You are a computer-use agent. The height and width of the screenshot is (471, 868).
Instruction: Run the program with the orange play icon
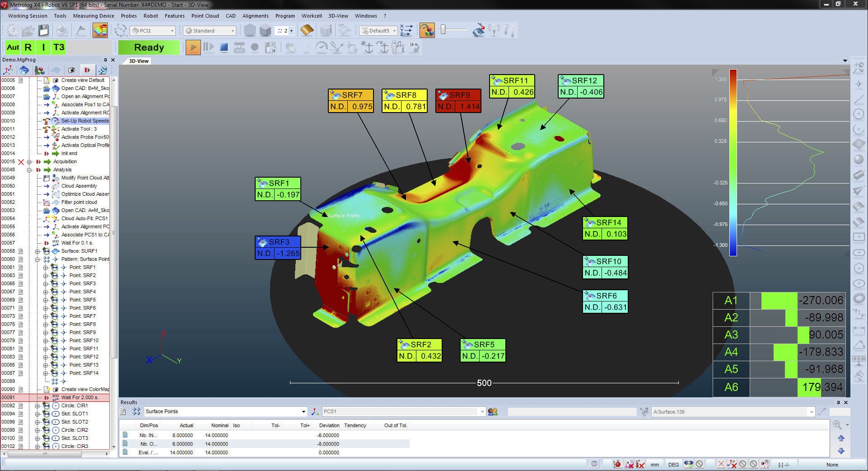point(193,47)
